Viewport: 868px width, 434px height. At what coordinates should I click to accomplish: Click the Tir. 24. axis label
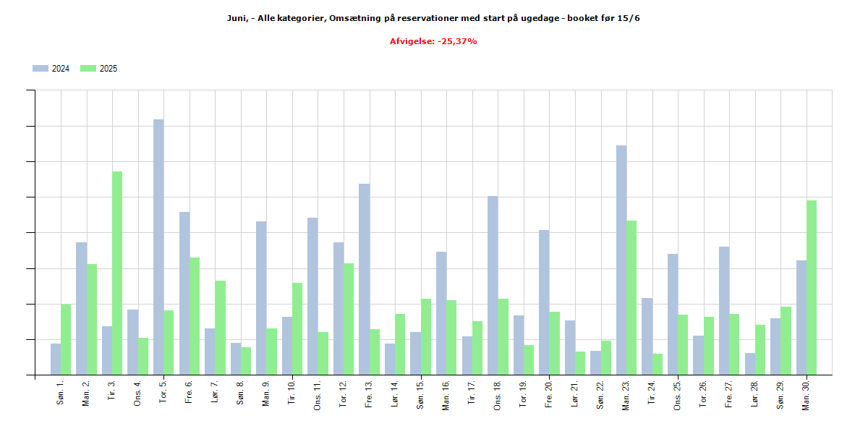click(x=651, y=392)
